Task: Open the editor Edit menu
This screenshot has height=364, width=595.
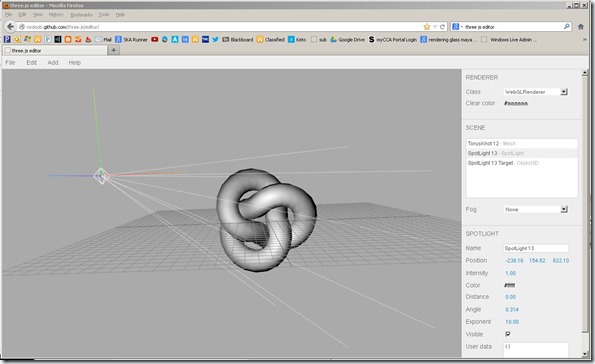Action: click(x=31, y=63)
